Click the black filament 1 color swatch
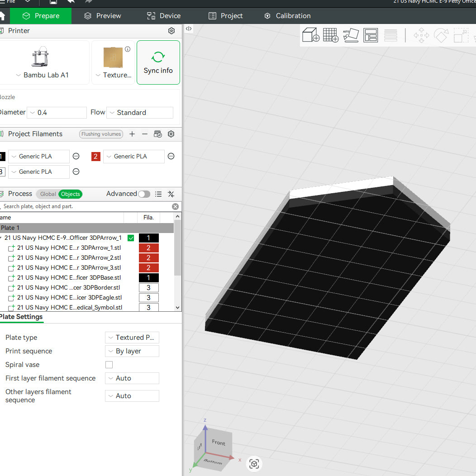 pyautogui.click(x=2, y=157)
